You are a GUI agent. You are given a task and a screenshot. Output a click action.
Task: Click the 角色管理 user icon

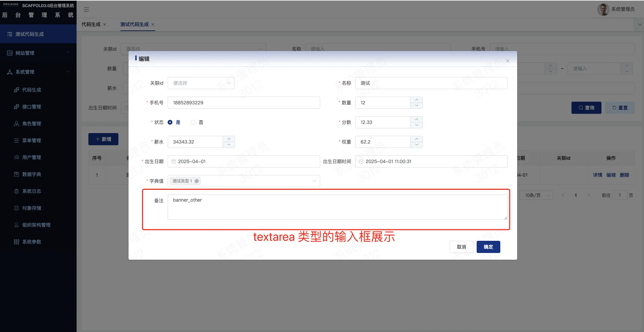[x=16, y=124]
